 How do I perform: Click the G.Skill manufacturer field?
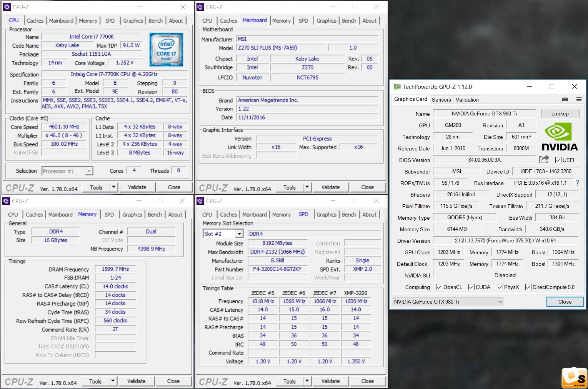pyautogui.click(x=277, y=260)
